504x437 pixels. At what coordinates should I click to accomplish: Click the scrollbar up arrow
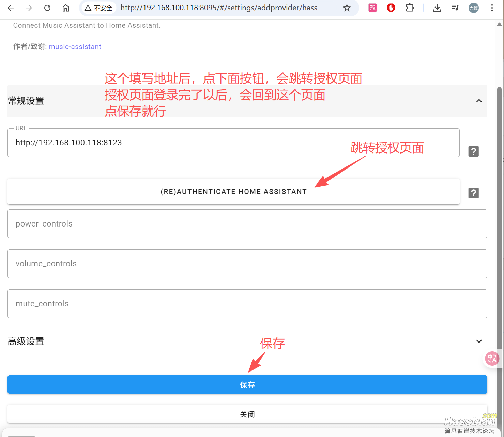(x=499, y=24)
